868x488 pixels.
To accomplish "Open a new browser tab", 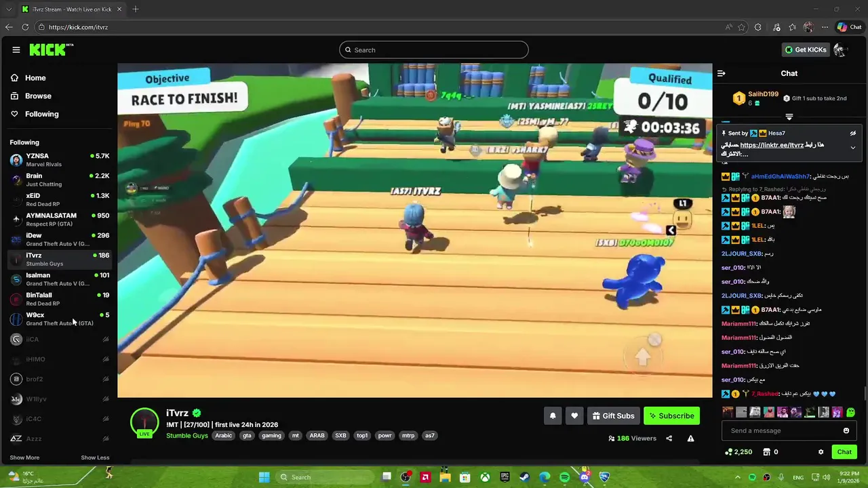I will click(x=136, y=9).
